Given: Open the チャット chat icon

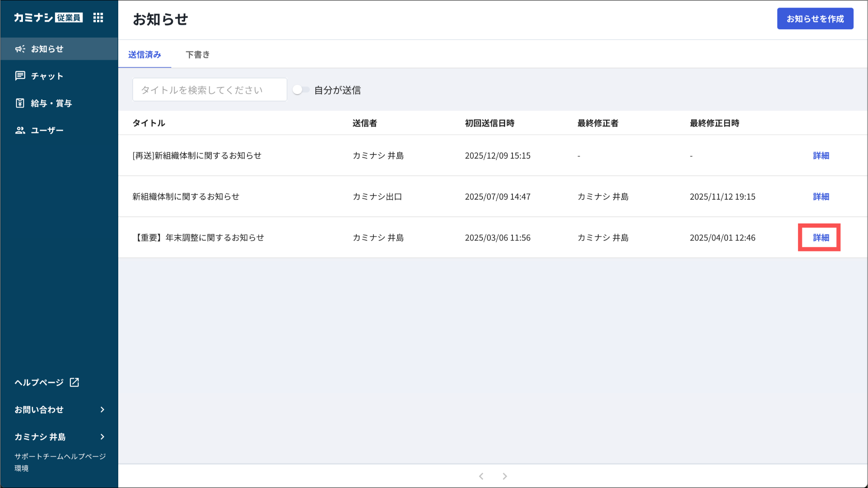Looking at the screenshot, I should 20,76.
